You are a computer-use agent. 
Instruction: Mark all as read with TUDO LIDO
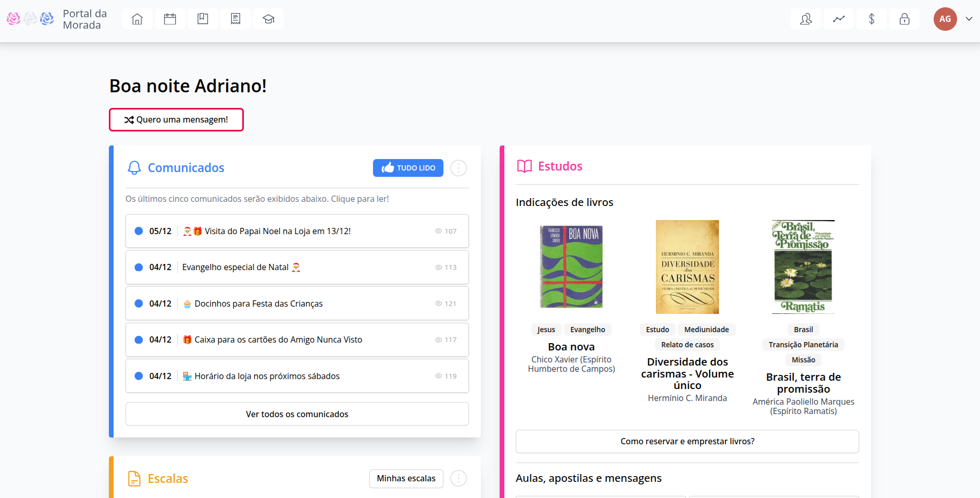(408, 168)
